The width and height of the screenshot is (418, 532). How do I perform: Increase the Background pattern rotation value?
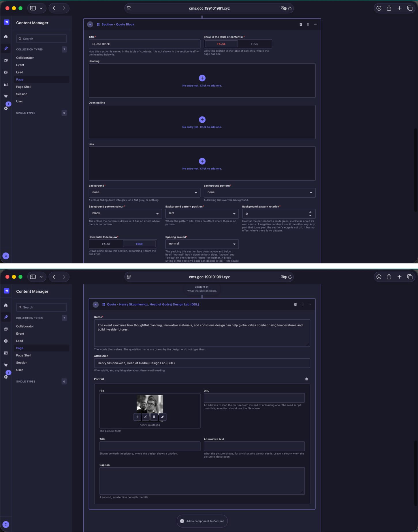pyautogui.click(x=310, y=212)
